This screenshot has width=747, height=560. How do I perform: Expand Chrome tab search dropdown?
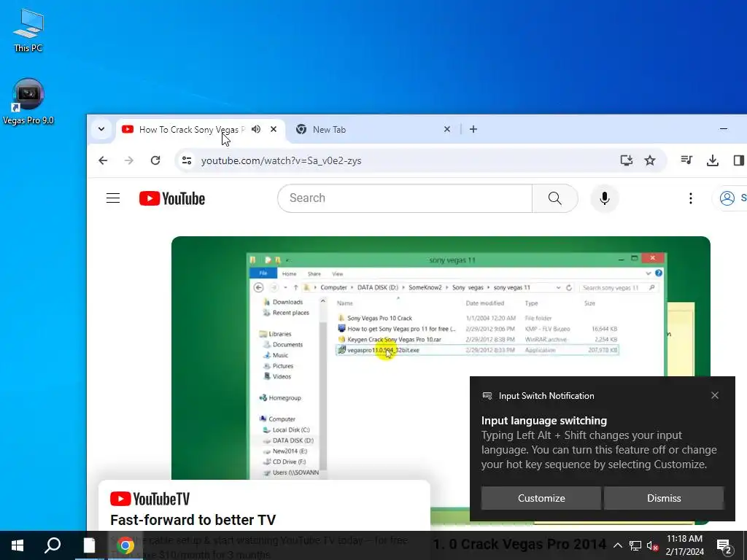[101, 129]
